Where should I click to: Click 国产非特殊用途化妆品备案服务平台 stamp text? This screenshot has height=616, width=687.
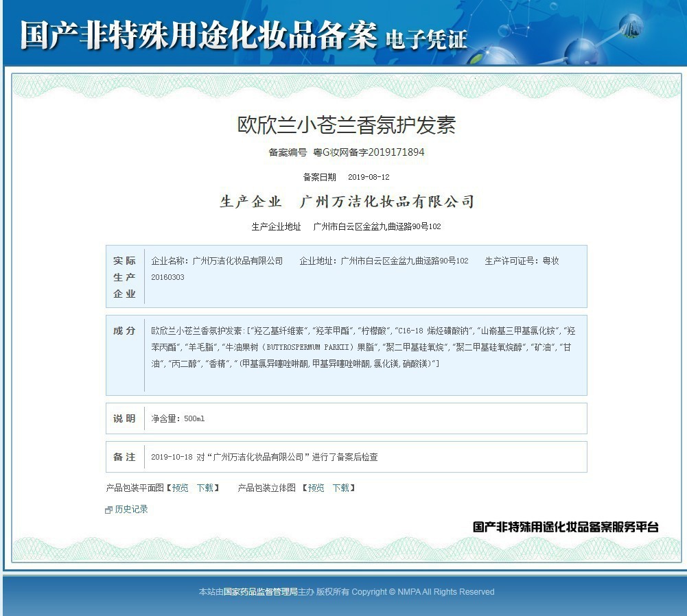click(x=566, y=527)
